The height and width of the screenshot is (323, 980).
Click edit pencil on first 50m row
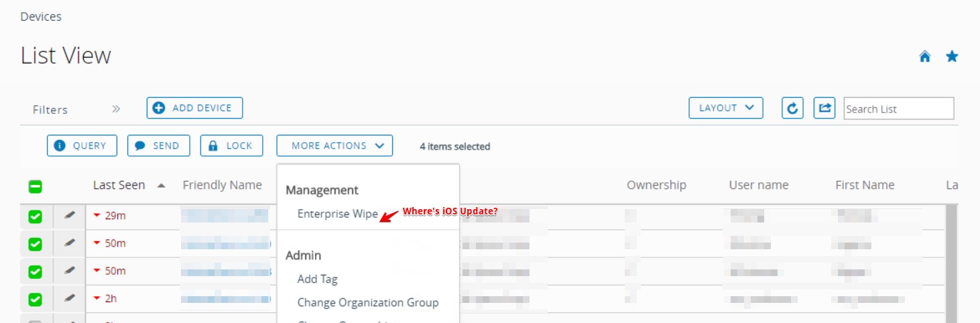(x=70, y=243)
